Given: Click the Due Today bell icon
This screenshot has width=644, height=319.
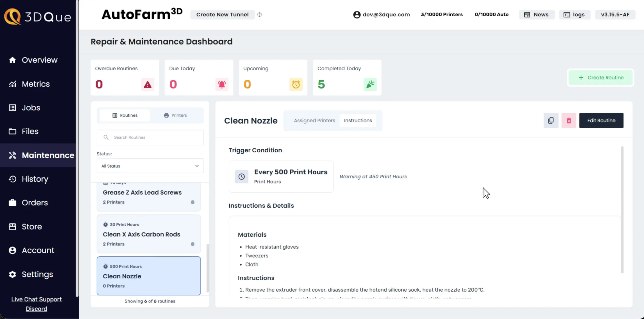Looking at the screenshot, I should coord(222,84).
